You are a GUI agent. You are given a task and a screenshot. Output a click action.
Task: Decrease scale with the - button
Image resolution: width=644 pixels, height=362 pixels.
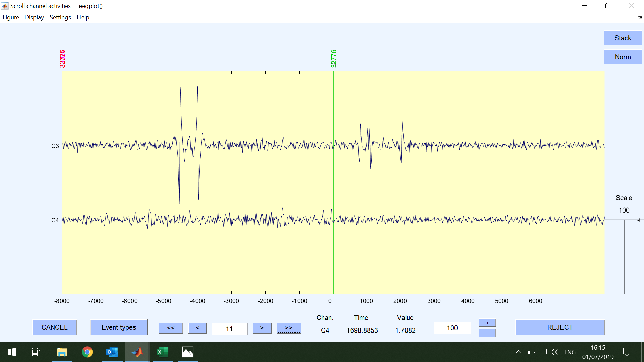487,333
